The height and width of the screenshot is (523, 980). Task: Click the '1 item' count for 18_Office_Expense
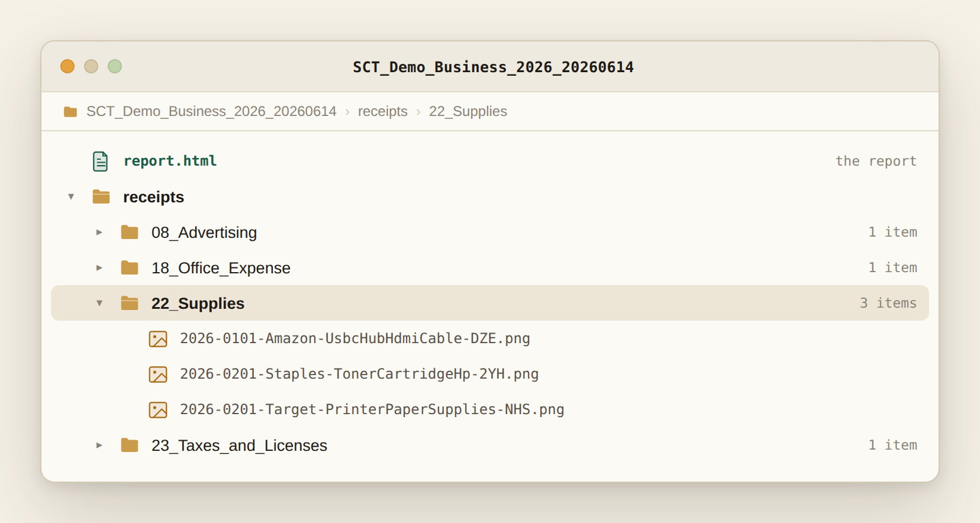892,267
